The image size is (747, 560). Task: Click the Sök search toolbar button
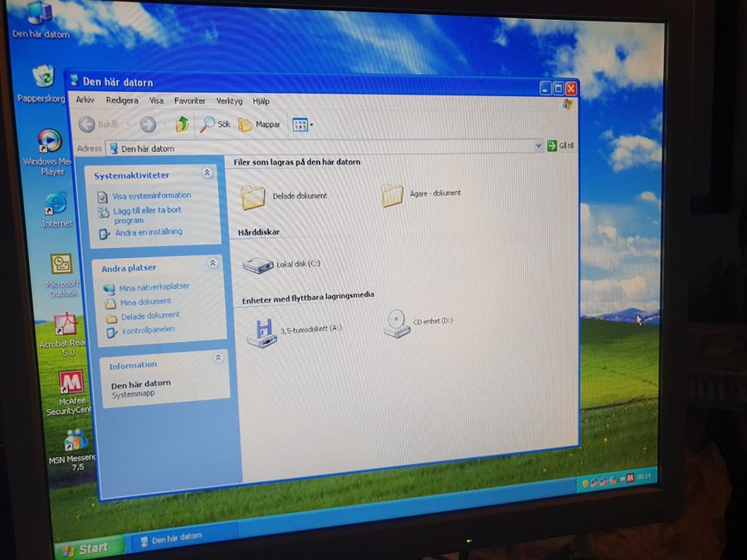pos(215,124)
